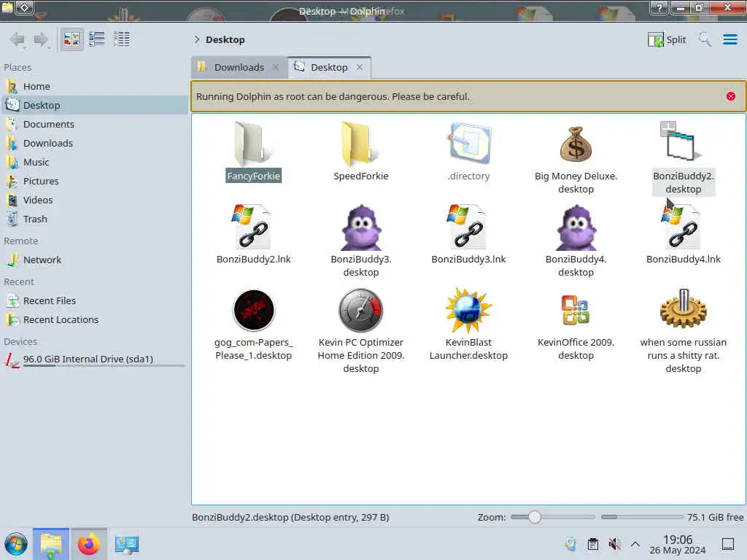Select BonziBuddy3.desktop purple gorilla icon
The image size is (747, 560).
pos(361,227)
